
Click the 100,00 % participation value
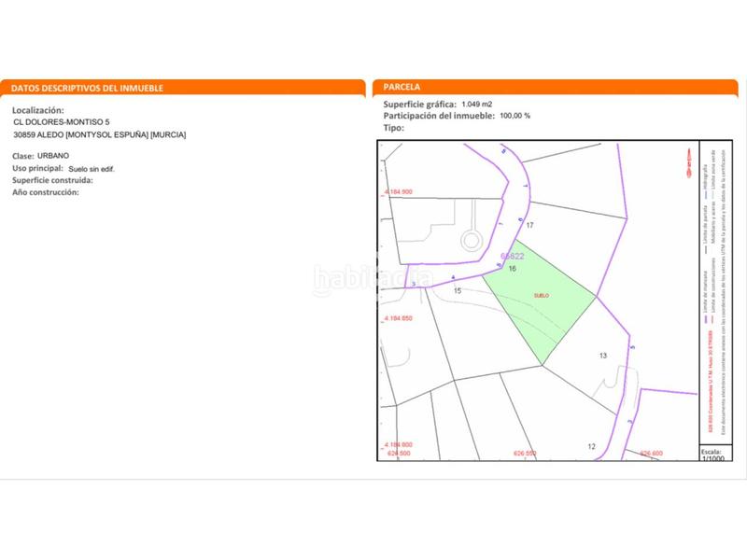point(515,116)
